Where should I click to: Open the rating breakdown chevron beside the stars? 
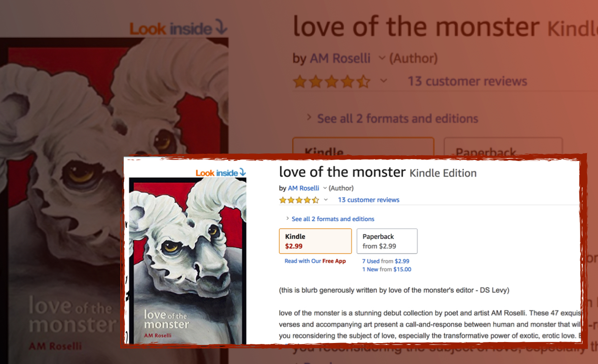(x=326, y=200)
